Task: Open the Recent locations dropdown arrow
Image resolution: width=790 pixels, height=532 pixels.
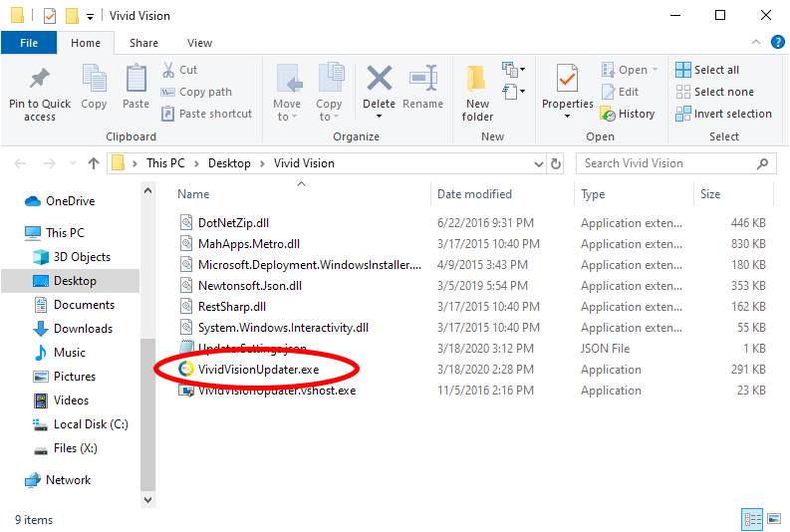Action: coord(73,163)
